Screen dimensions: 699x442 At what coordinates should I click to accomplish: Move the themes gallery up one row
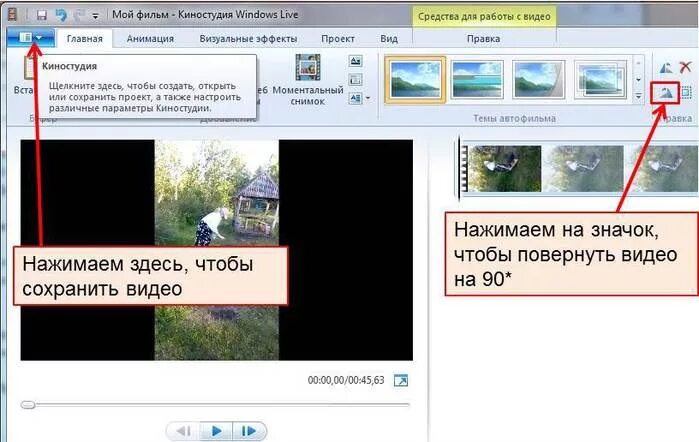click(x=638, y=64)
